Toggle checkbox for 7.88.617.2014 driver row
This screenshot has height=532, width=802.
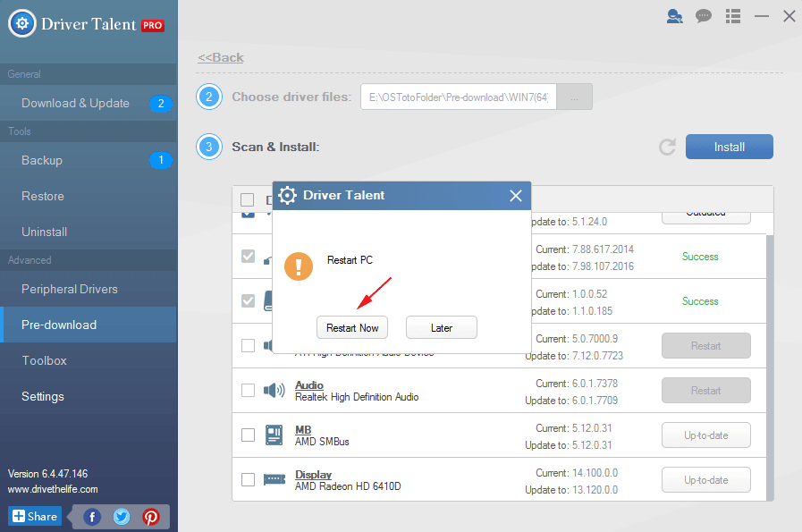point(248,257)
